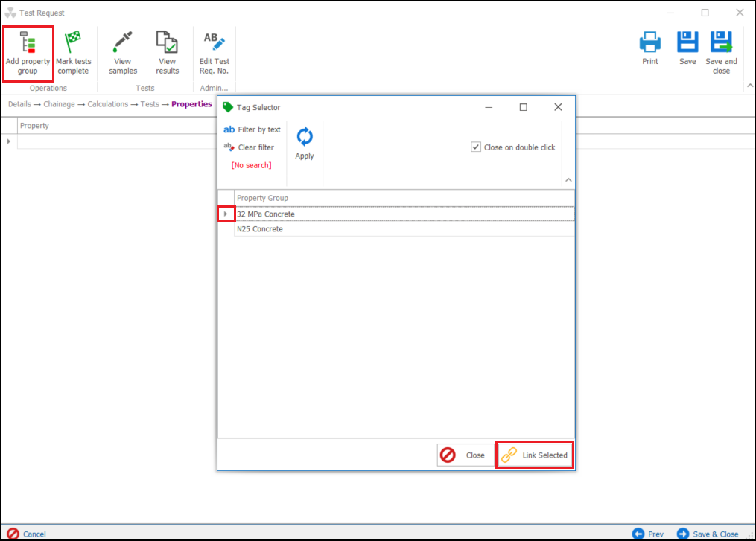756x541 pixels.
Task: Click the Link Selected button
Action: [x=535, y=455]
